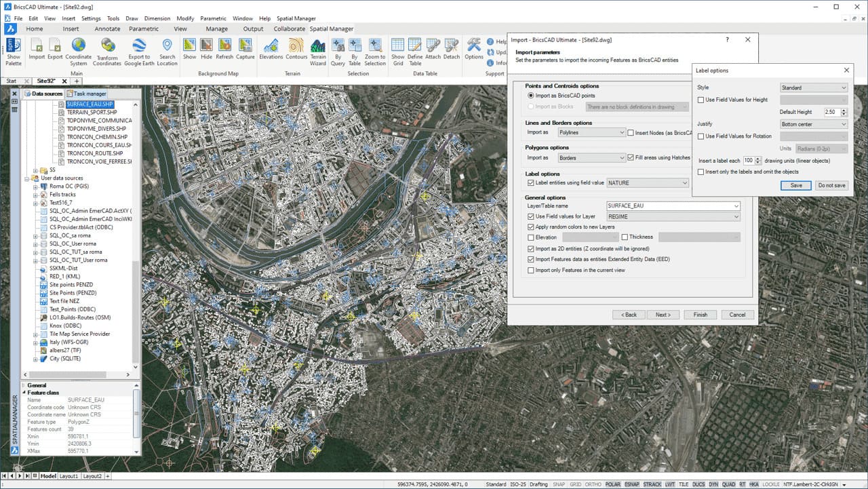
Task: Toggle Import Features data as EED
Action: pos(531,259)
